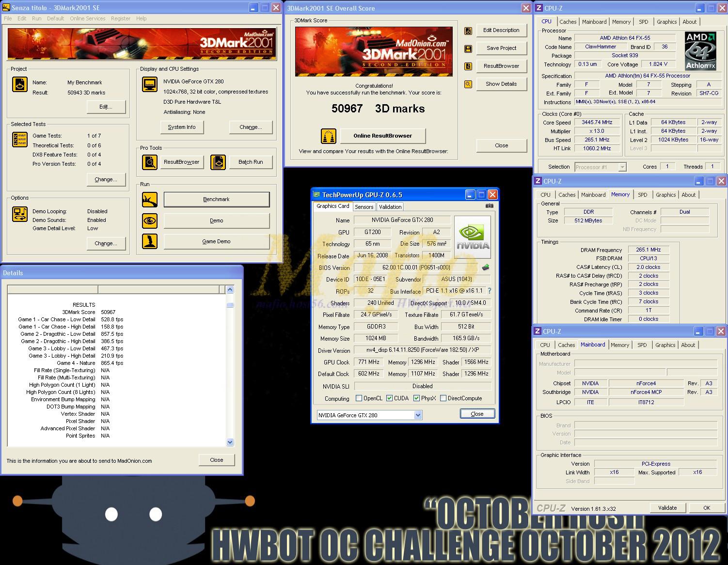Click the Close button in GPU-Z
The width and height of the screenshot is (728, 565).
point(477,414)
